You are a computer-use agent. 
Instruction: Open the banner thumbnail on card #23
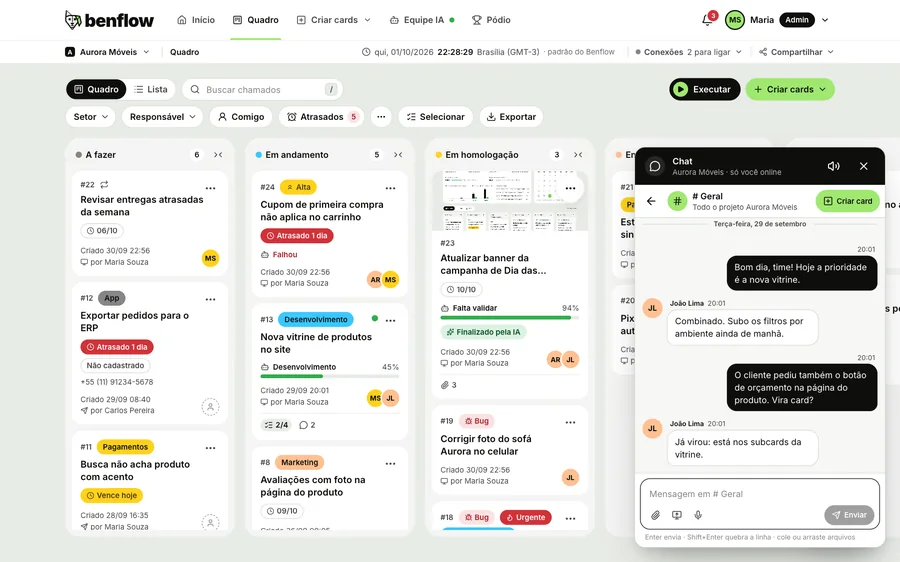click(x=510, y=201)
